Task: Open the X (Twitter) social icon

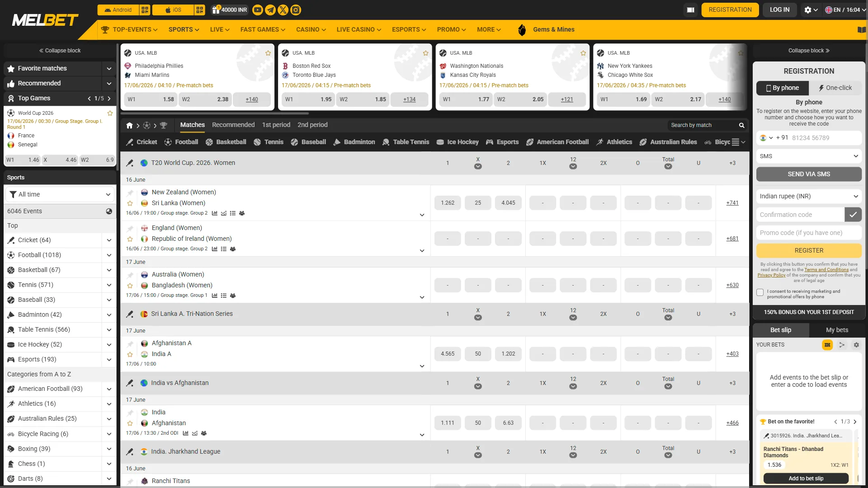Action: coord(283,10)
